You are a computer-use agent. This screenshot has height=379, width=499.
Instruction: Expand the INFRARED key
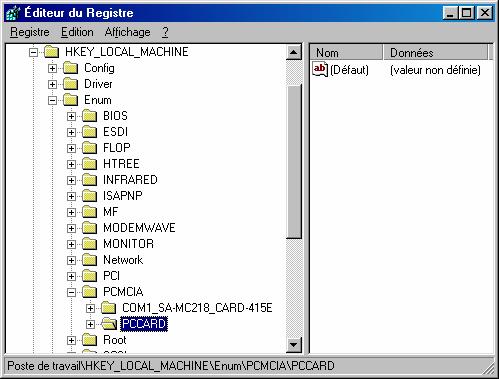click(x=71, y=180)
